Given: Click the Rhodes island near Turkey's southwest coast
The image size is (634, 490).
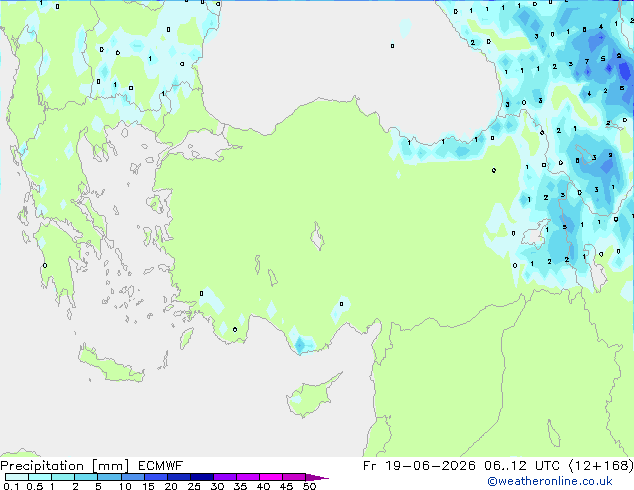Looking at the screenshot, I should tap(186, 338).
